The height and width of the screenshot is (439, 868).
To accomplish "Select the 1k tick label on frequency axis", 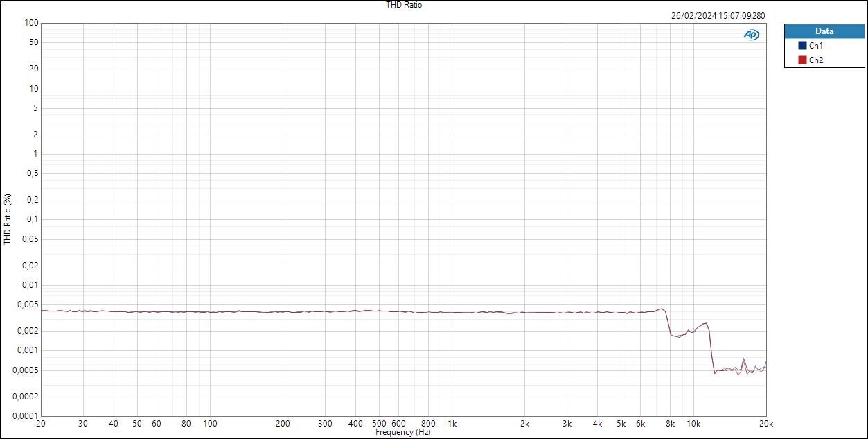I will [x=454, y=422].
